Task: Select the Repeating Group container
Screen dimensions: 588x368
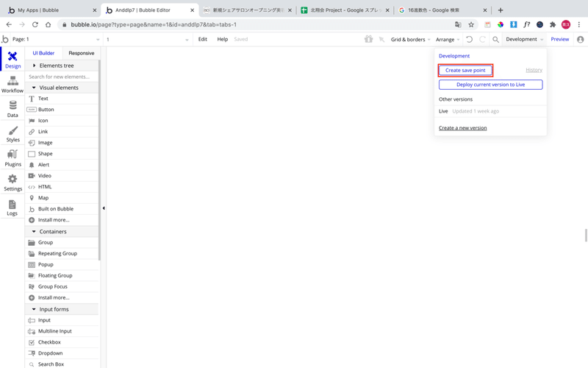Action: click(62, 253)
